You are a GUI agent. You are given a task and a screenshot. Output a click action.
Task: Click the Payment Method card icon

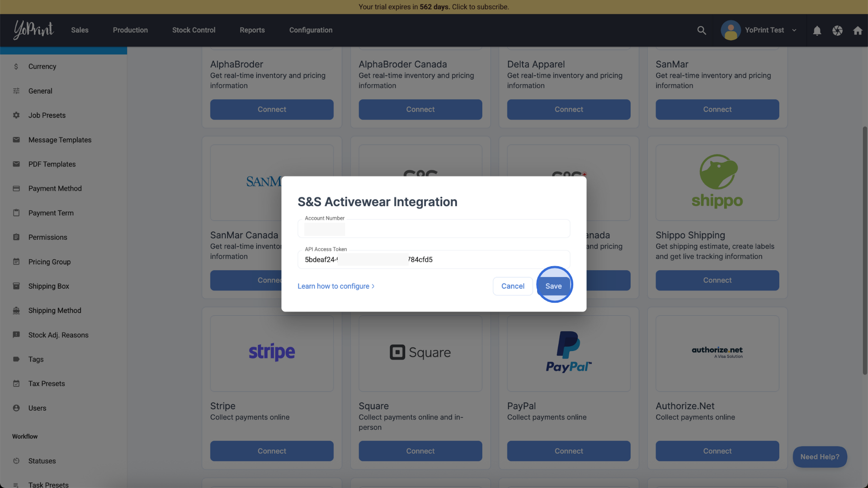click(16, 188)
